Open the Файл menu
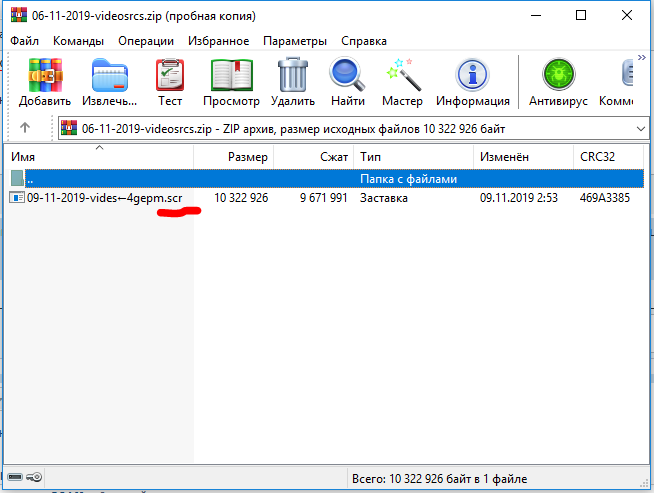 tap(24, 41)
